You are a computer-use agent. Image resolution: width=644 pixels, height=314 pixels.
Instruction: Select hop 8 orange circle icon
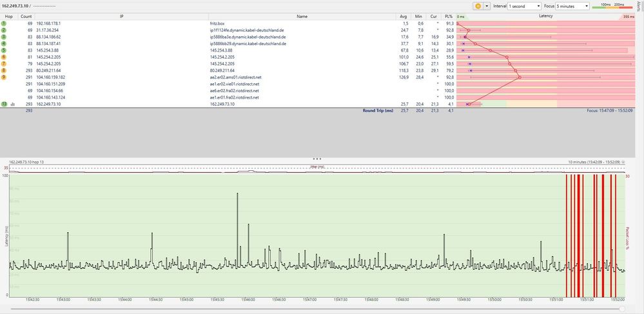point(4,70)
